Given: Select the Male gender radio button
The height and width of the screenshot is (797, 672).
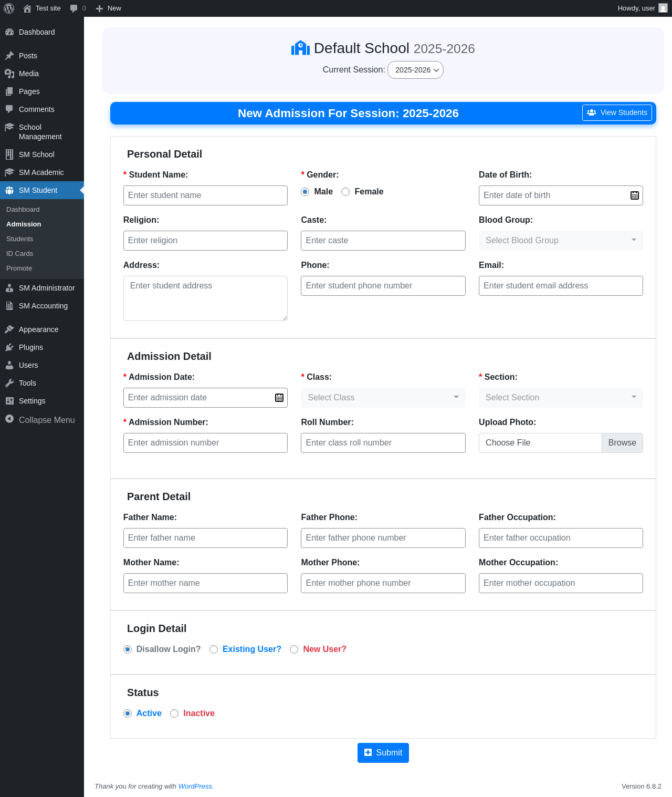Looking at the screenshot, I should click(305, 192).
